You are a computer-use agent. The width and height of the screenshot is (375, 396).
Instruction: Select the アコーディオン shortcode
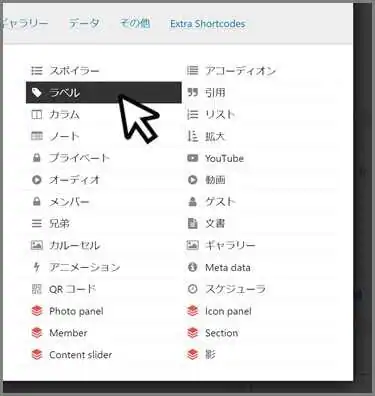(260, 71)
